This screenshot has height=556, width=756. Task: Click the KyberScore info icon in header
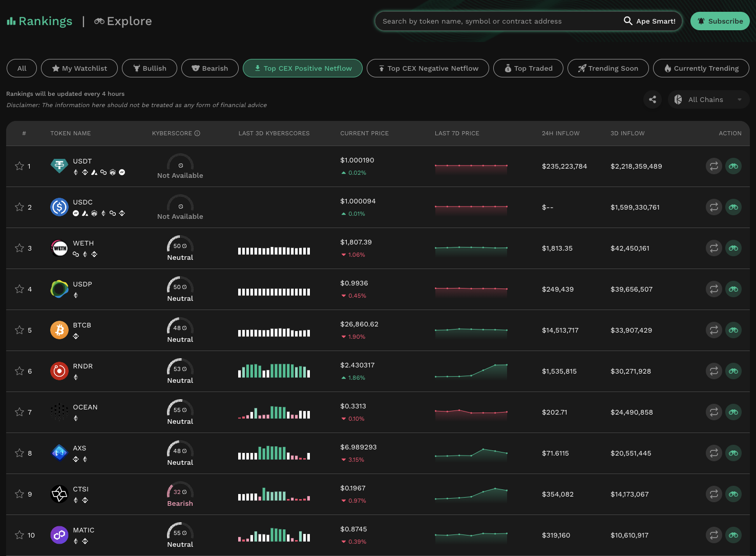pyautogui.click(x=197, y=133)
